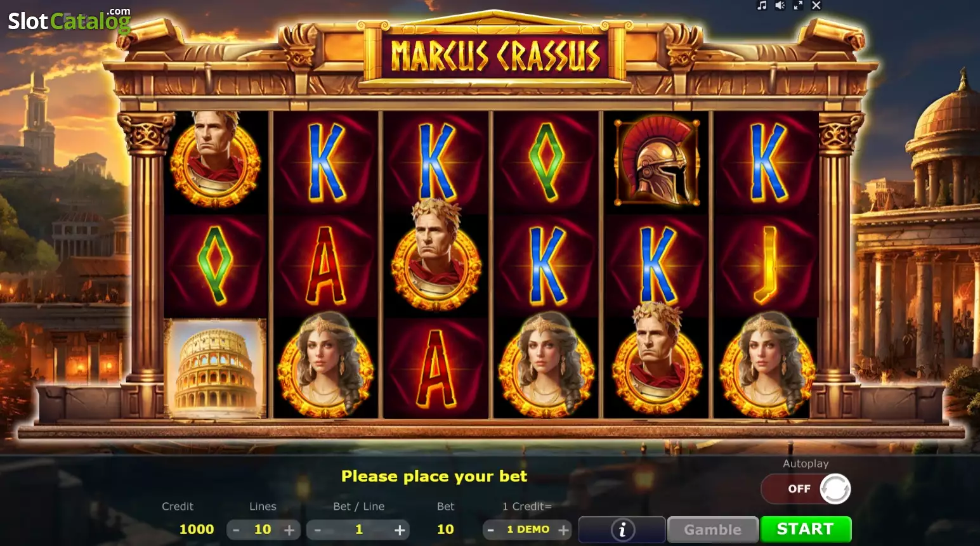The image size is (980, 546).
Task: Toggle the music note icon
Action: click(762, 6)
